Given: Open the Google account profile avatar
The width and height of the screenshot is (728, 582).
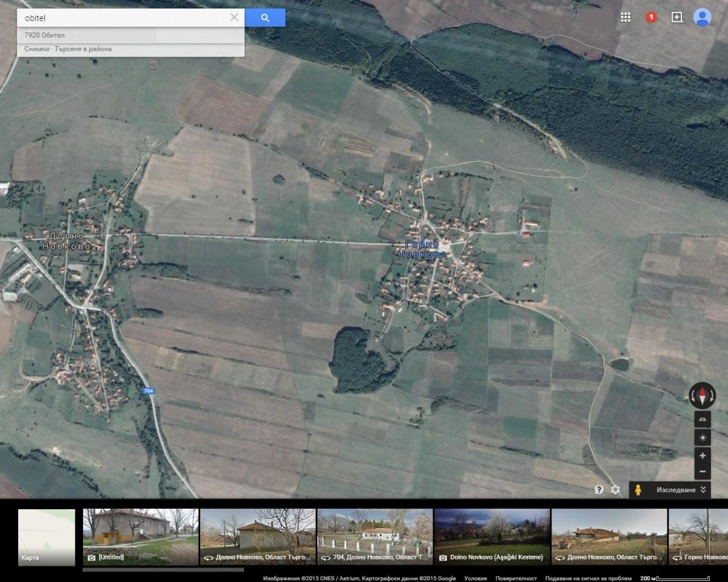Looking at the screenshot, I should click(x=702, y=17).
